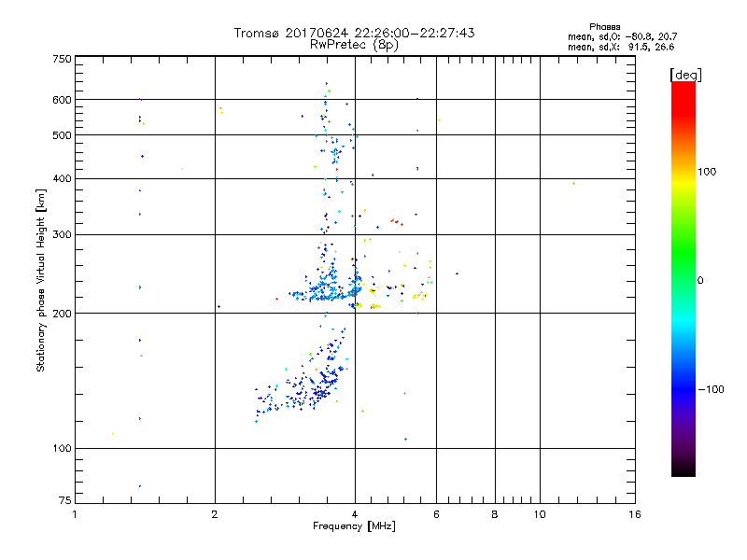Click the green zero region of the colorbar
The height and width of the screenshot is (560, 747).
click(x=684, y=280)
